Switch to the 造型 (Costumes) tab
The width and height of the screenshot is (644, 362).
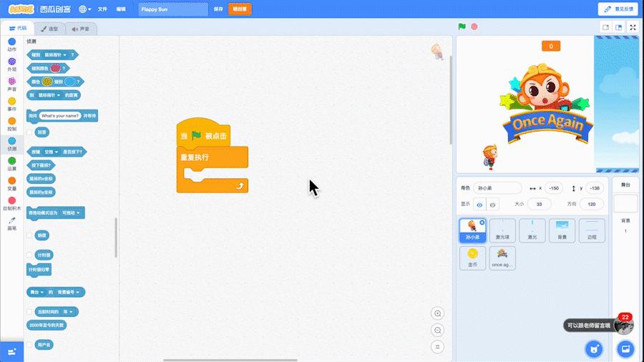(49, 29)
